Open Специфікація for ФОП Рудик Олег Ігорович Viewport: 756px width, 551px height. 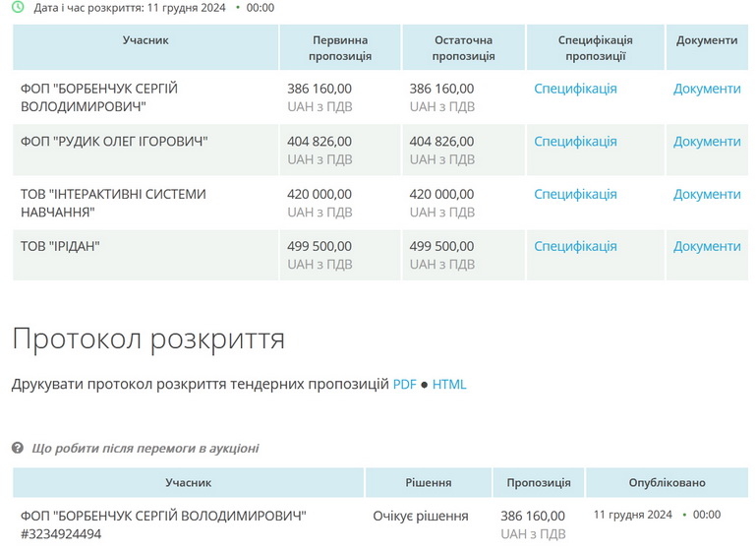pos(575,142)
